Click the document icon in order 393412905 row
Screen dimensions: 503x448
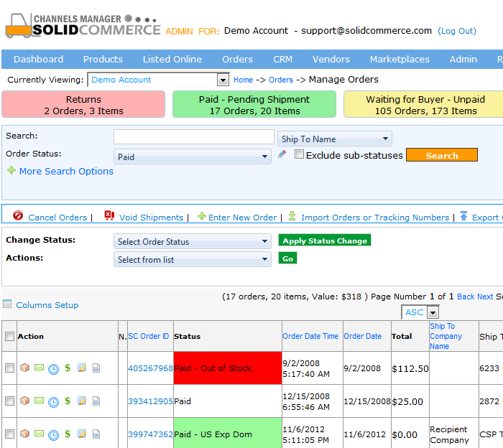click(x=96, y=401)
